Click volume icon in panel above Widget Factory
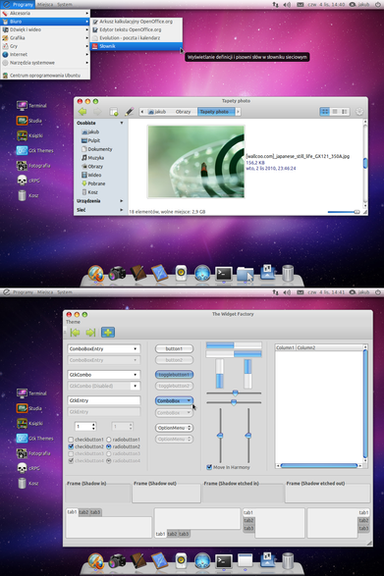The height and width of the screenshot is (576, 384). click(x=287, y=292)
